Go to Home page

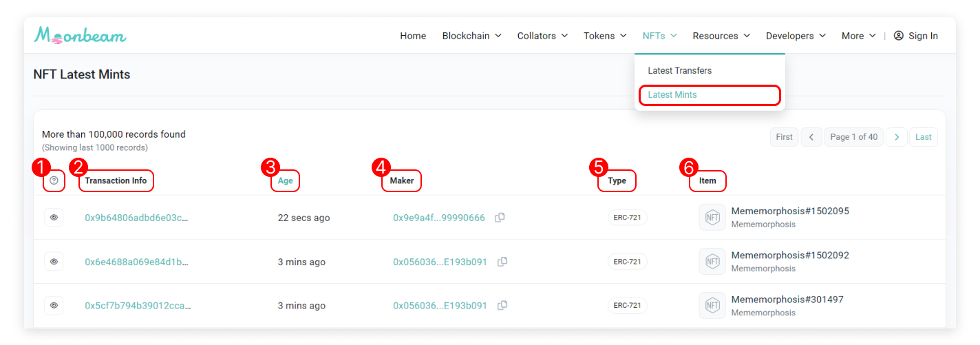click(x=413, y=36)
